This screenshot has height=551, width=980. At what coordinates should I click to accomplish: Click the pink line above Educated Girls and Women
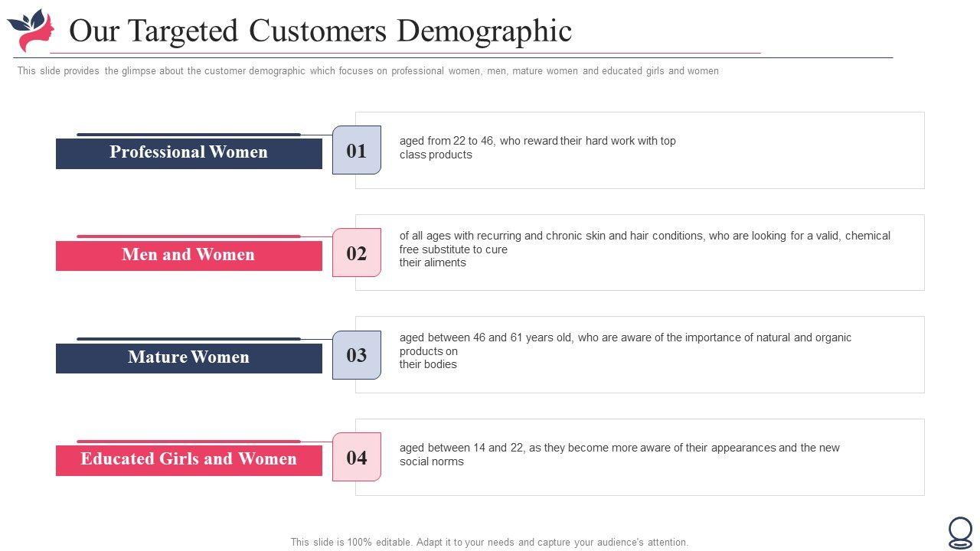pyautogui.click(x=188, y=442)
